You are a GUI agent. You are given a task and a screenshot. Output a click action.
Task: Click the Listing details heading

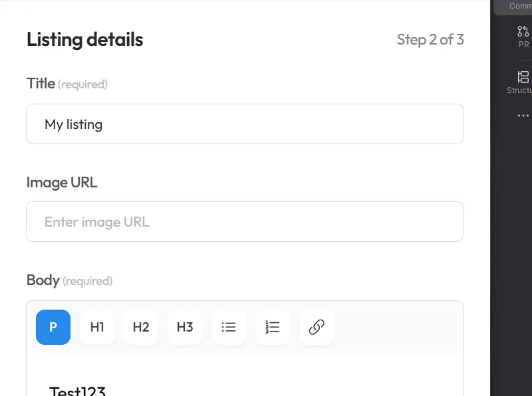click(84, 40)
